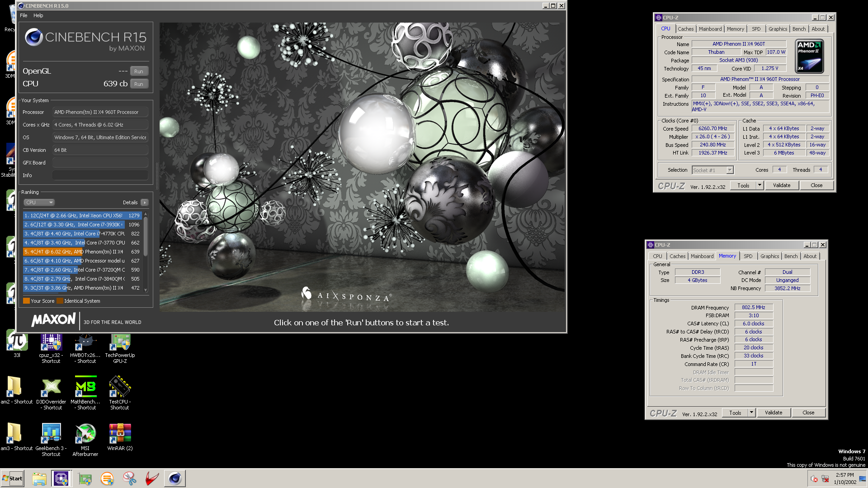Open the Bench tab in upper CPU-Z

point(799,29)
